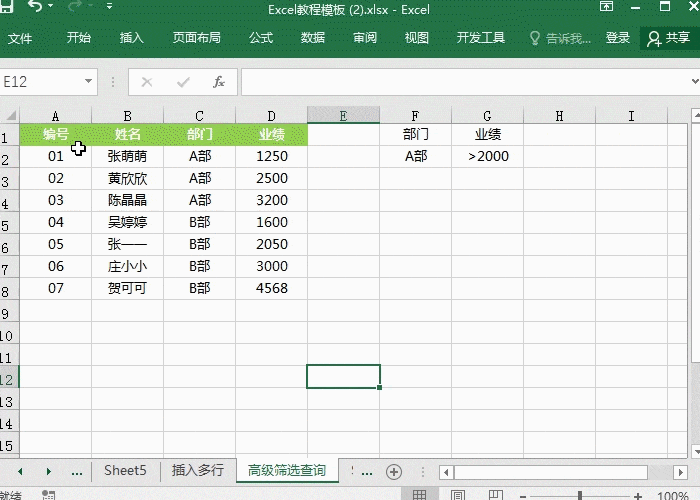Select column D header
Viewport: 700px width, 500px height.
pos(271,116)
